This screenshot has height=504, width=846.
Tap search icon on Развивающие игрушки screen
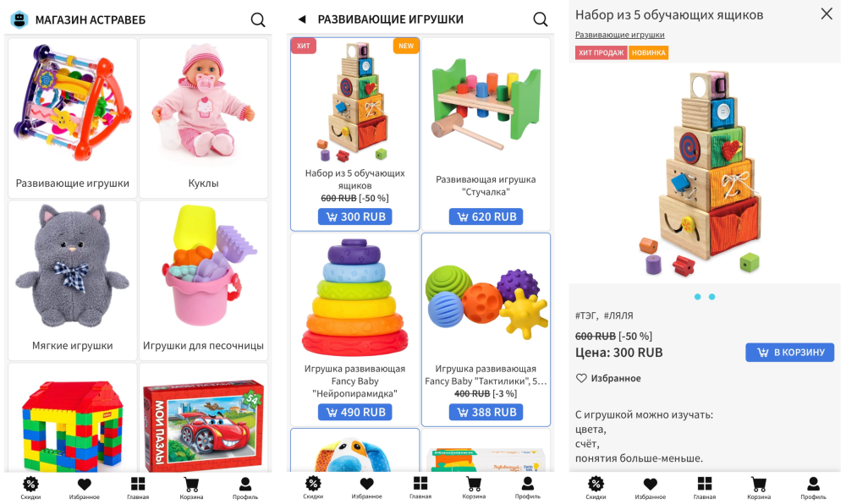coord(540,19)
